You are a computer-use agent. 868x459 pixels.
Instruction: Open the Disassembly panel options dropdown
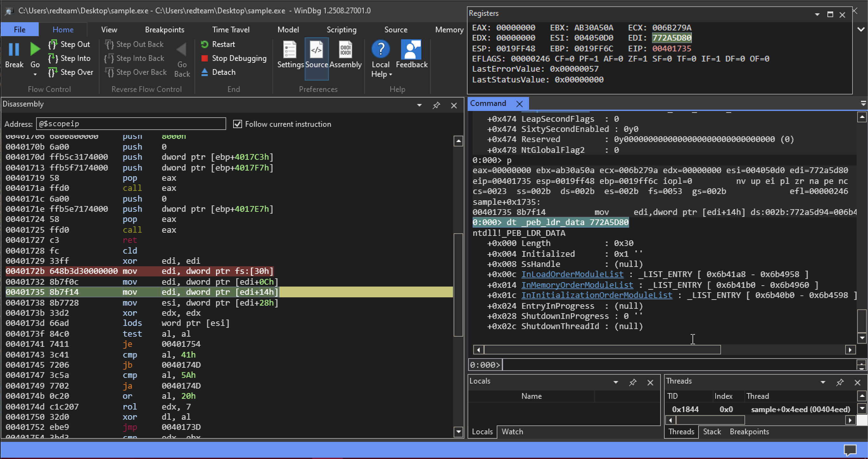pos(419,105)
